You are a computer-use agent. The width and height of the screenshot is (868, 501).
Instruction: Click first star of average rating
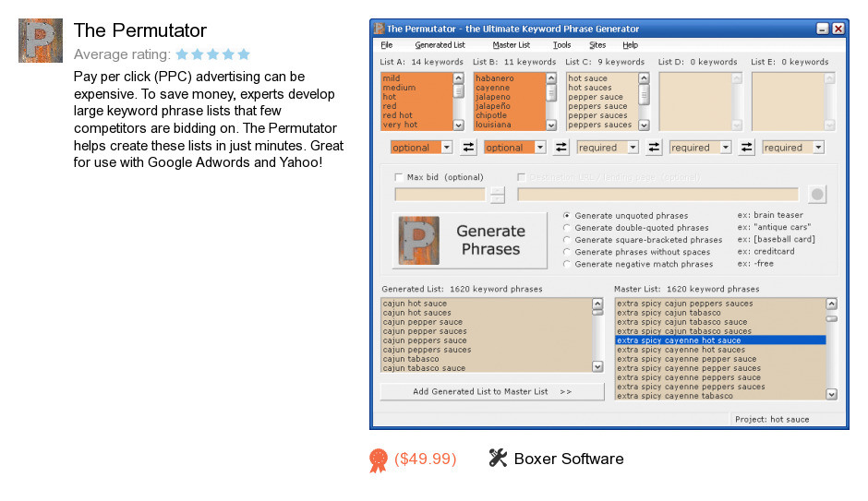(x=182, y=54)
